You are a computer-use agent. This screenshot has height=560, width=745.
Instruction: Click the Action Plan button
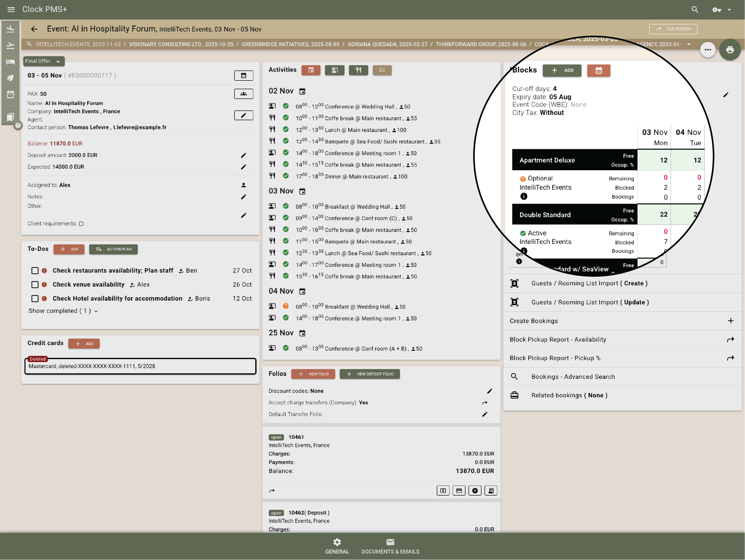[113, 249]
